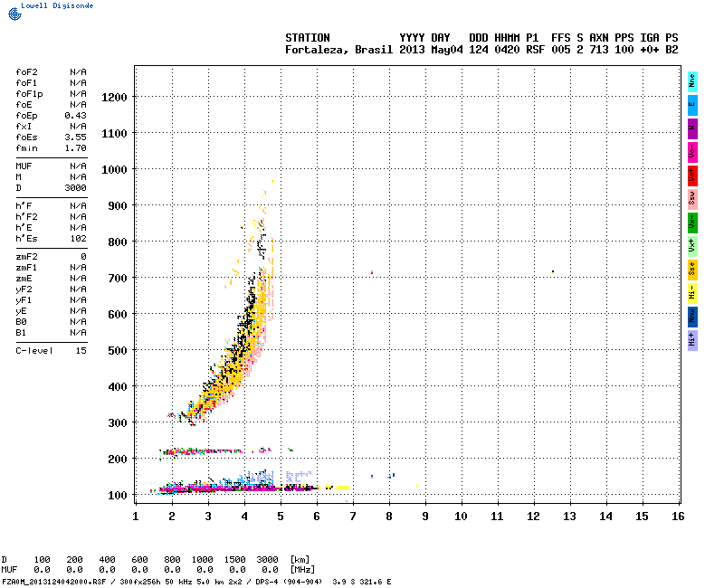Click the isolated echo near 7.5 MHz, 700 km
The width and height of the screenshot is (724, 588).
tap(372, 272)
